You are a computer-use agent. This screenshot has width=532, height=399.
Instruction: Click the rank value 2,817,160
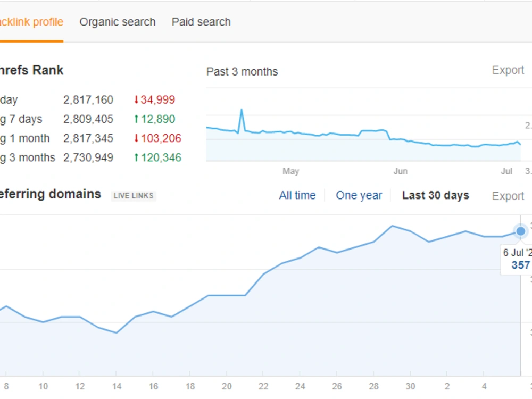pos(88,100)
